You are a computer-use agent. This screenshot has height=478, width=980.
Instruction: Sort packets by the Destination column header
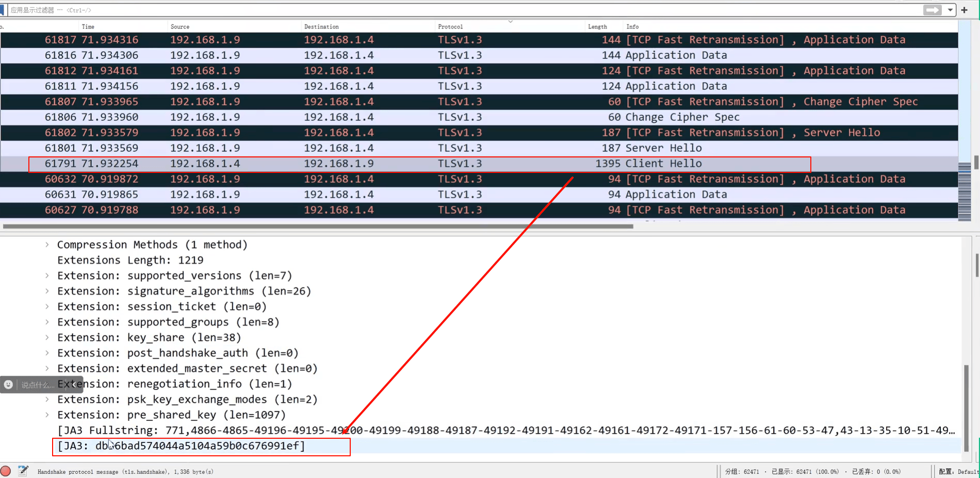tap(321, 27)
